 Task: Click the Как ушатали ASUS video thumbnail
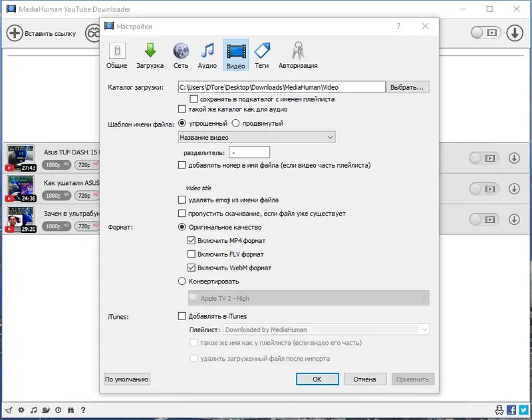coord(21,188)
